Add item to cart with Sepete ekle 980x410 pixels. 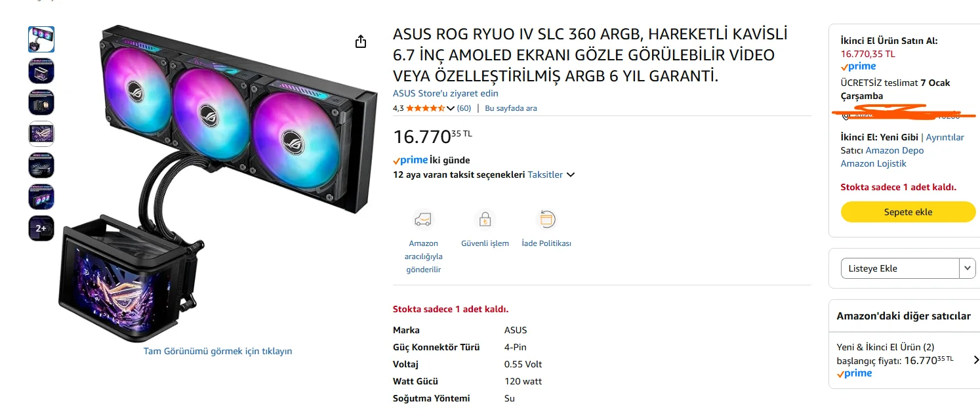tap(908, 212)
